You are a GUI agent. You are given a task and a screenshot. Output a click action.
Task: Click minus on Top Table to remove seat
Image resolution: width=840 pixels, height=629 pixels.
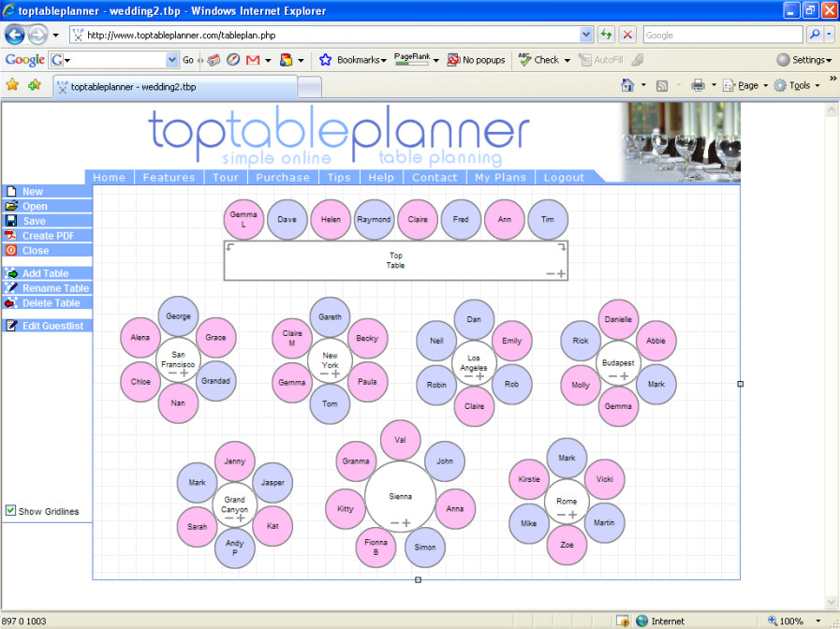pos(551,273)
